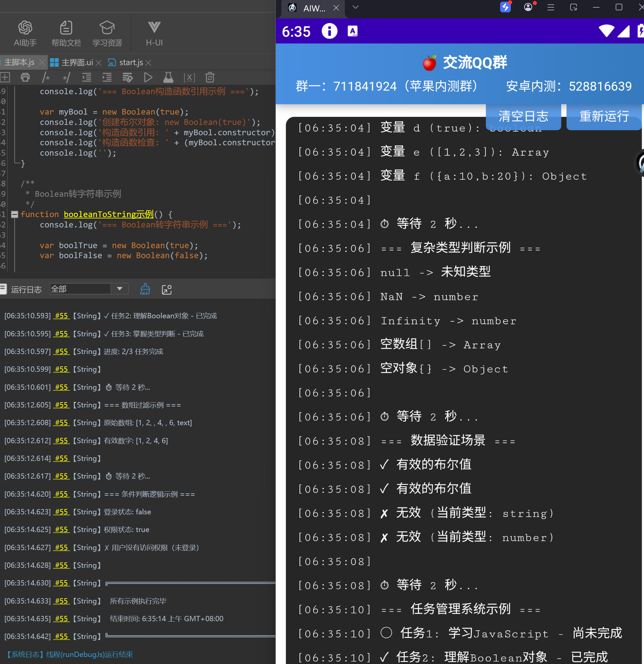
Task: Collapse the booleanToString示例 function fold
Action: [15, 214]
